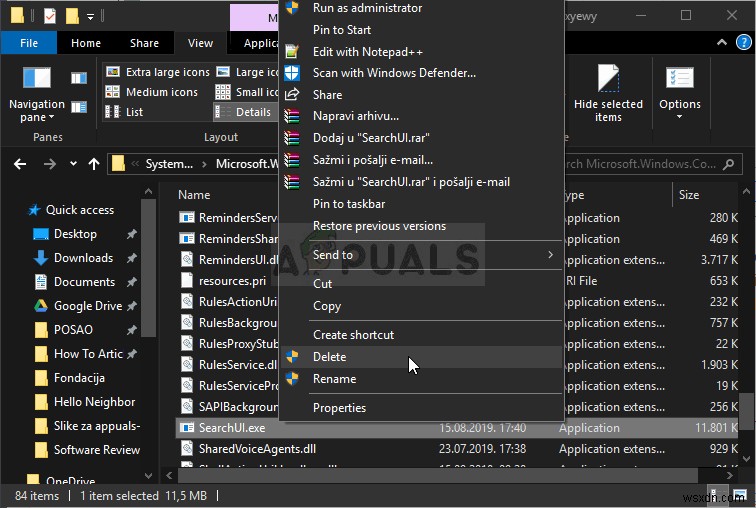Click the search magnifier icon
Viewport: 756px width, 508px height.
click(x=729, y=164)
